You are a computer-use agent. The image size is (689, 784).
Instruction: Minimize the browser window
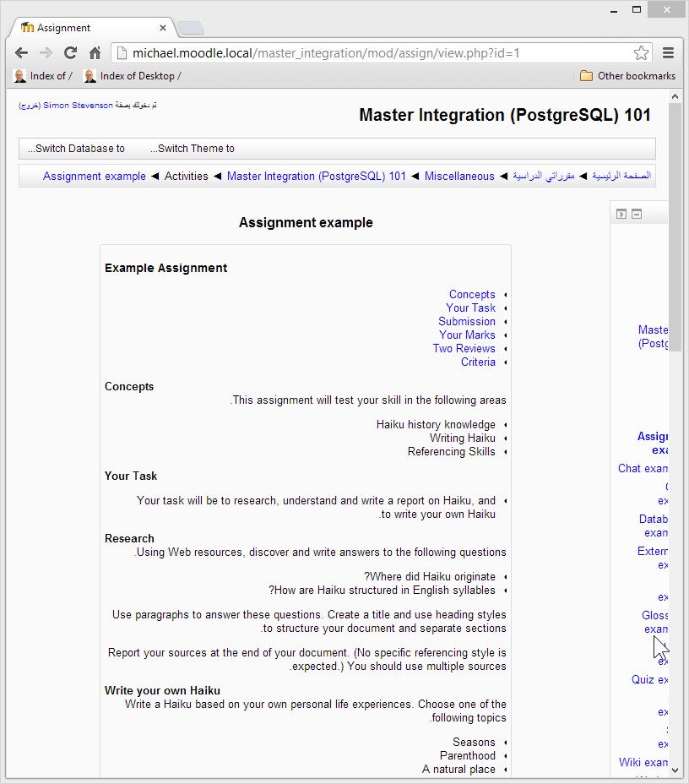point(614,10)
